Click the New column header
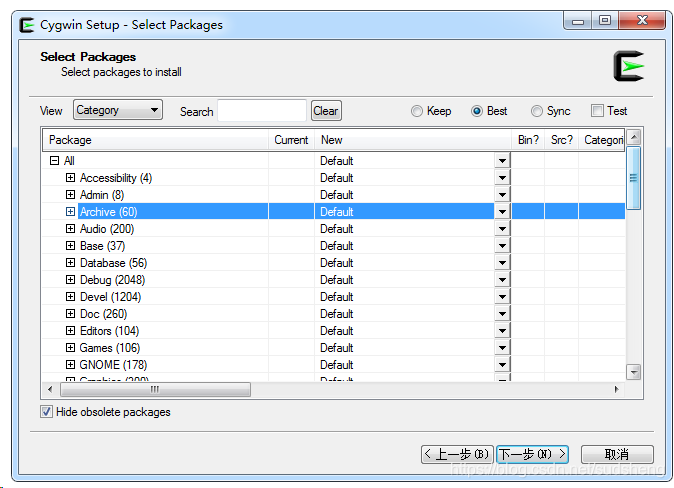 coord(413,140)
